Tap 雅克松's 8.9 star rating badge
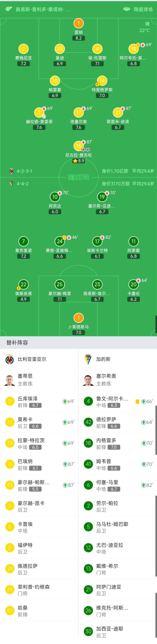The width and height of the screenshot is (157, 644). click(x=78, y=161)
